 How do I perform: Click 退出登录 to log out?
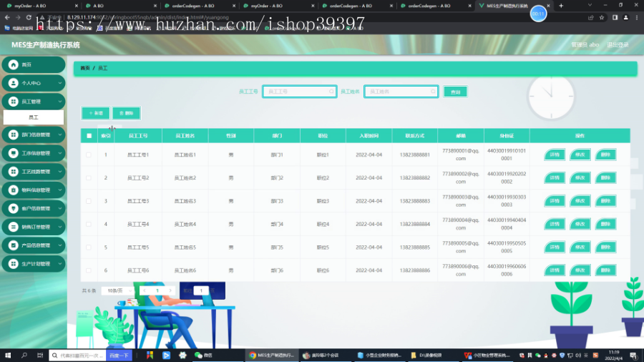click(x=618, y=45)
